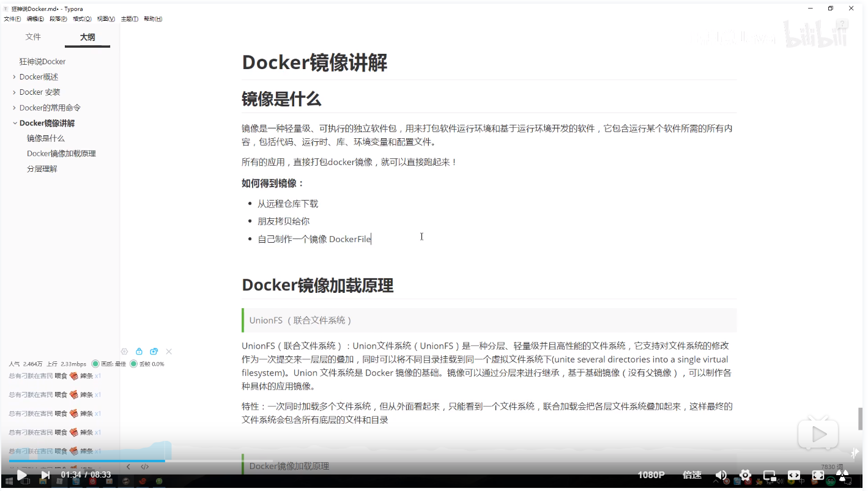Click the 如何得到镜像： bold text
The image size is (868, 491).
pyautogui.click(x=273, y=183)
